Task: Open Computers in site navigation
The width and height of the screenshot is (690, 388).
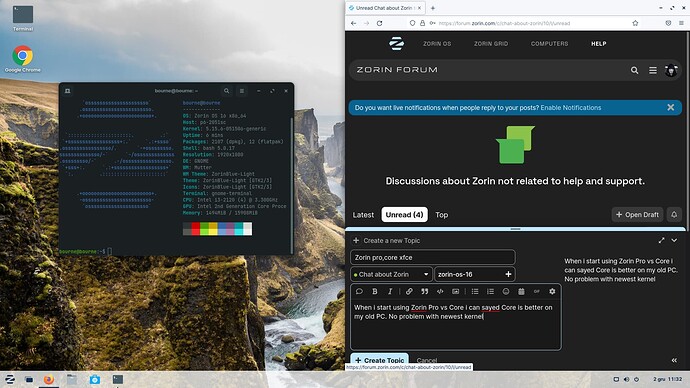Action: (x=549, y=44)
